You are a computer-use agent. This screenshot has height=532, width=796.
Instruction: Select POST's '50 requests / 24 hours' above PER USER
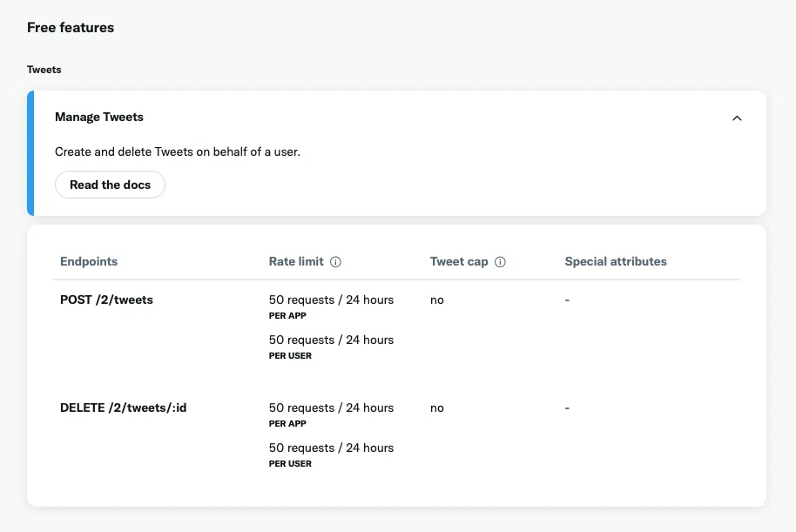[x=331, y=340]
